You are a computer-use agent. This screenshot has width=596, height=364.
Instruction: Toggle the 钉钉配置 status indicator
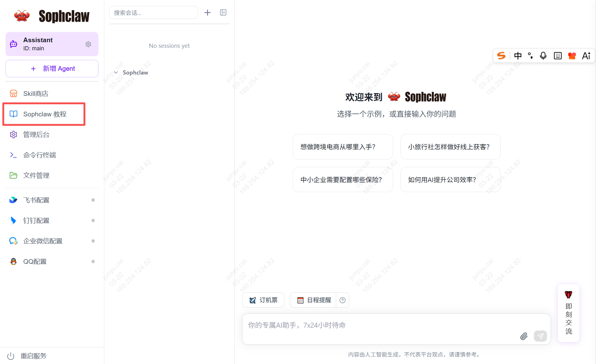[x=93, y=221]
